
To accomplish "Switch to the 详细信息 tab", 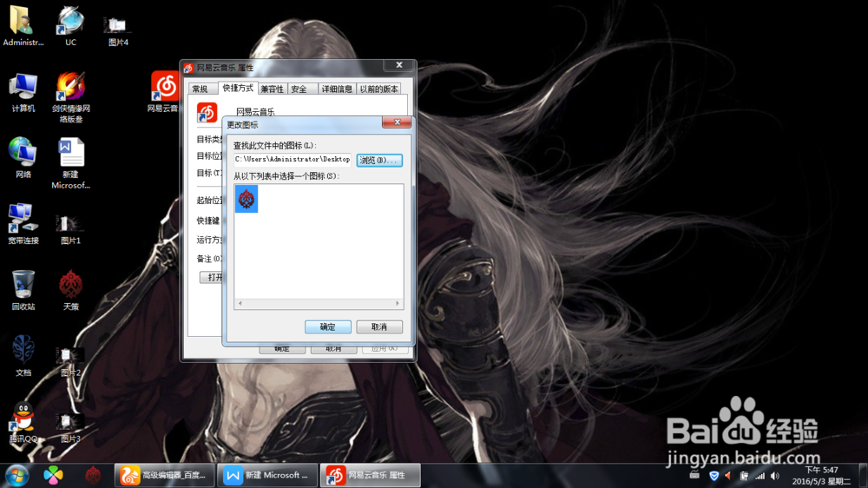I will [x=337, y=89].
